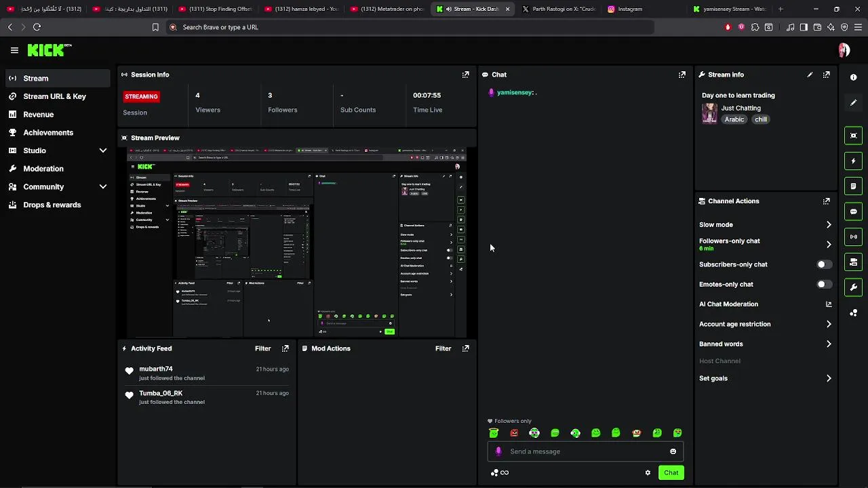The image size is (868, 488).
Task: Click the points infinity icon below message box
Action: pyautogui.click(x=500, y=472)
